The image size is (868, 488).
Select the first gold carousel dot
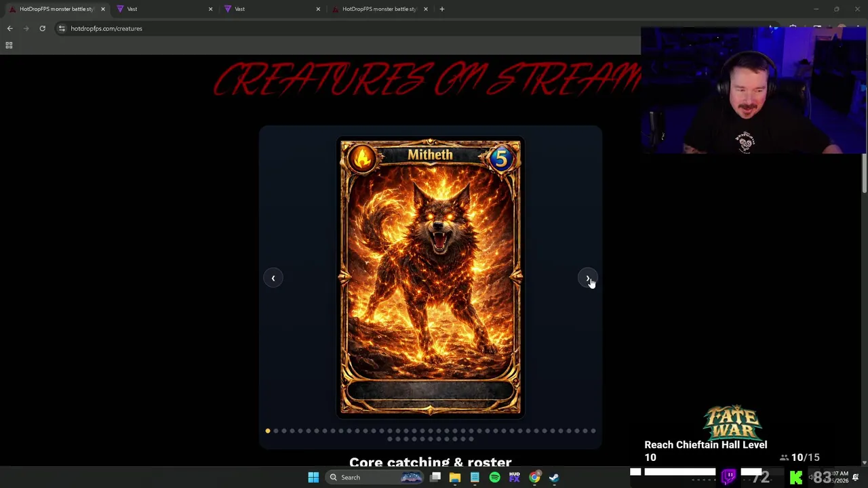pyautogui.click(x=268, y=430)
